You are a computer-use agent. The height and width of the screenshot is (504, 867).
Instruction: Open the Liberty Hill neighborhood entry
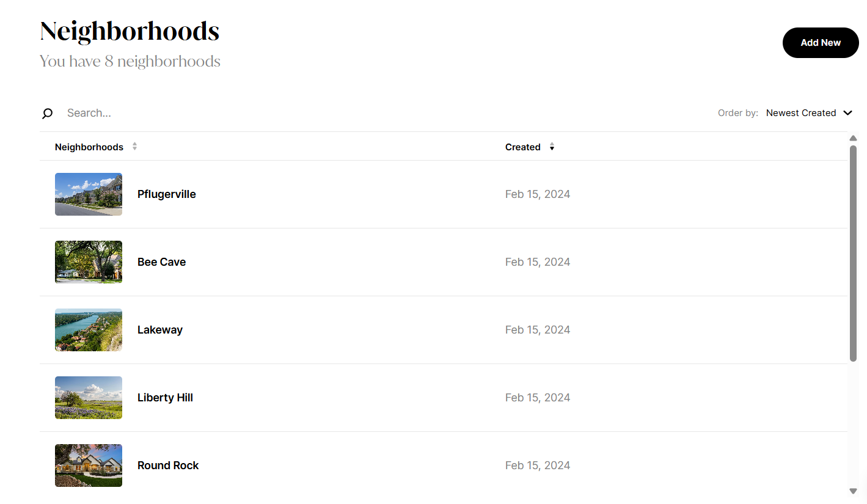(165, 397)
